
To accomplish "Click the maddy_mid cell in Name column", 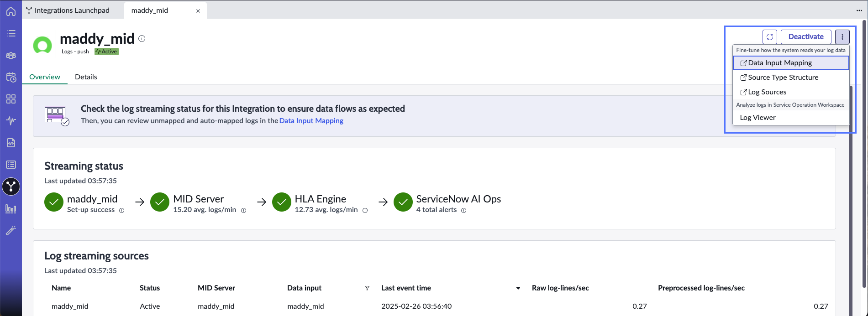I will click(70, 306).
